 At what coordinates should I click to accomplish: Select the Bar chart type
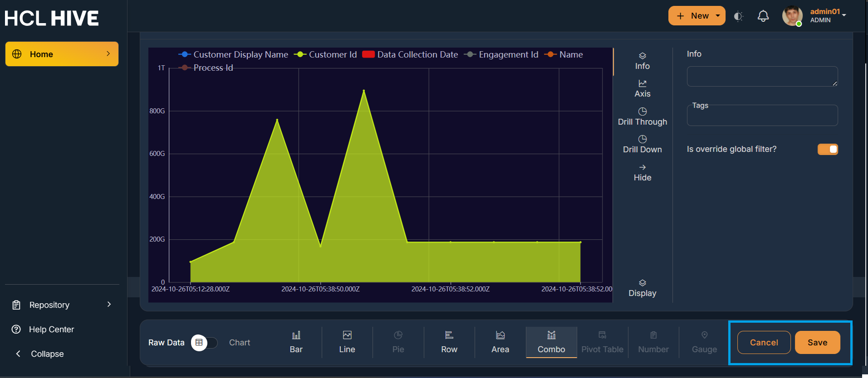coord(296,342)
